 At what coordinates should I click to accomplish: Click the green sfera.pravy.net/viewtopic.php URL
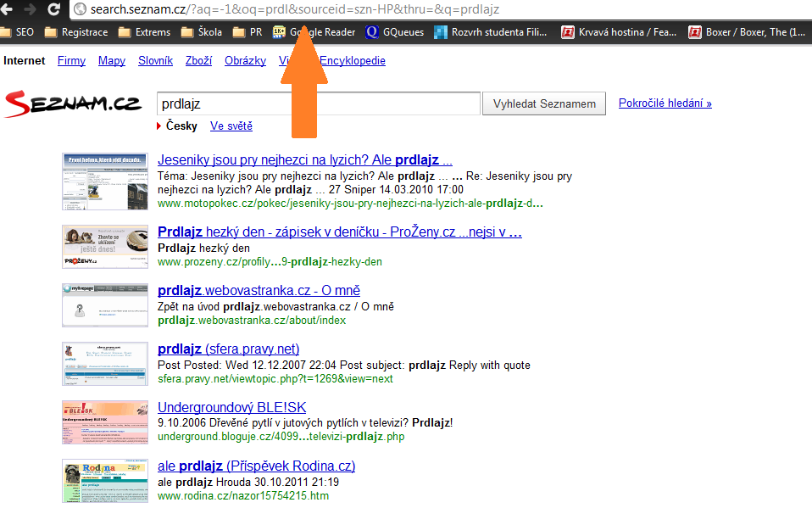tap(275, 379)
